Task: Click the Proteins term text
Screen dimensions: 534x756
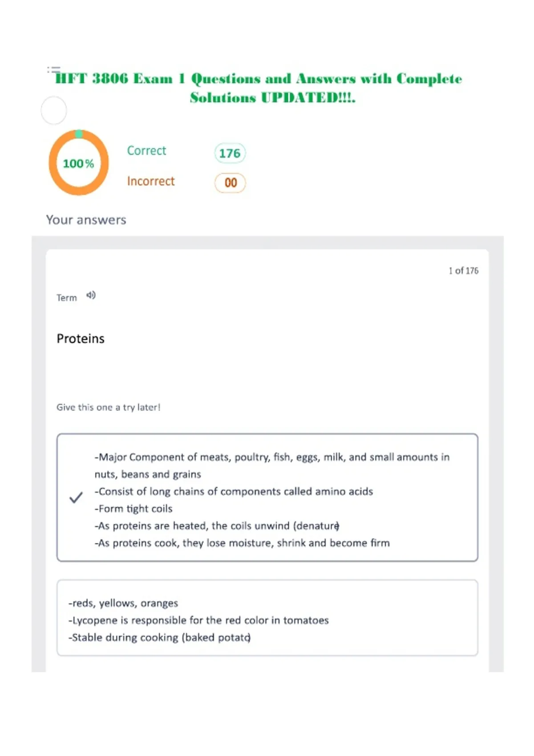Action: 81,339
